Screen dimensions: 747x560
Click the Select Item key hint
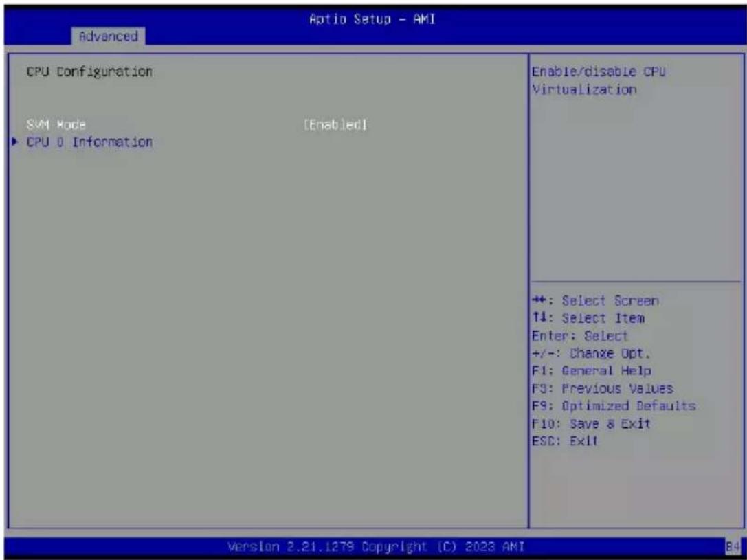(588, 318)
